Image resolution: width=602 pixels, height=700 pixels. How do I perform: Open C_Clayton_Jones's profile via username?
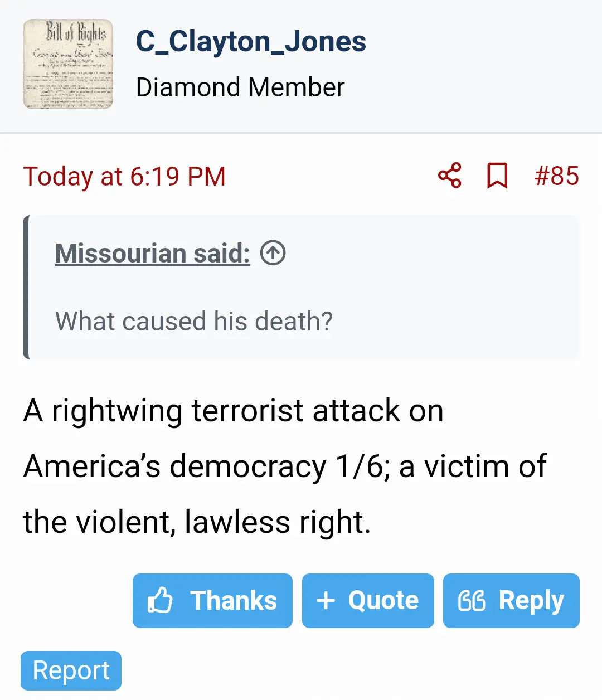[251, 42]
